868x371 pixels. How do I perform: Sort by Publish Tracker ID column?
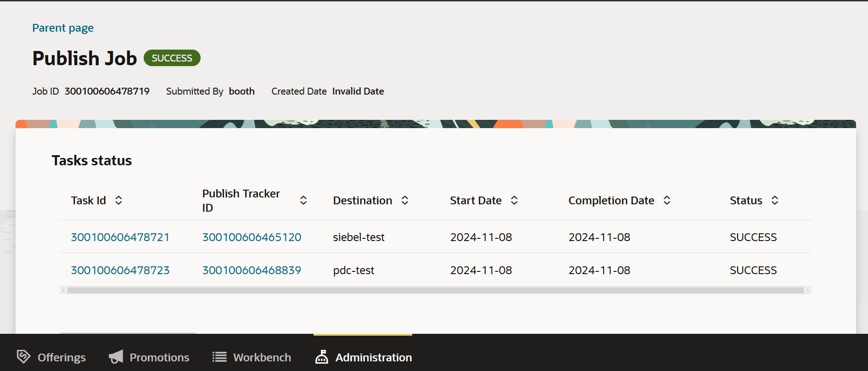tap(303, 200)
